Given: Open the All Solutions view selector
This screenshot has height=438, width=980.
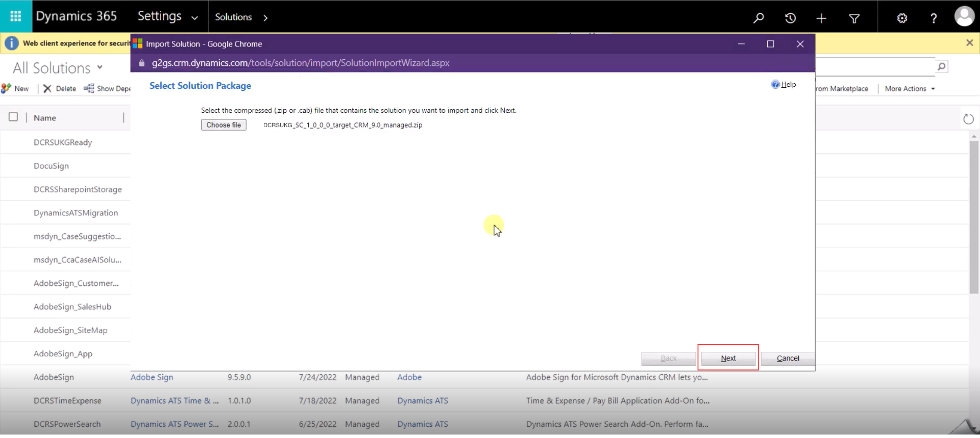Looking at the screenshot, I should (58, 68).
